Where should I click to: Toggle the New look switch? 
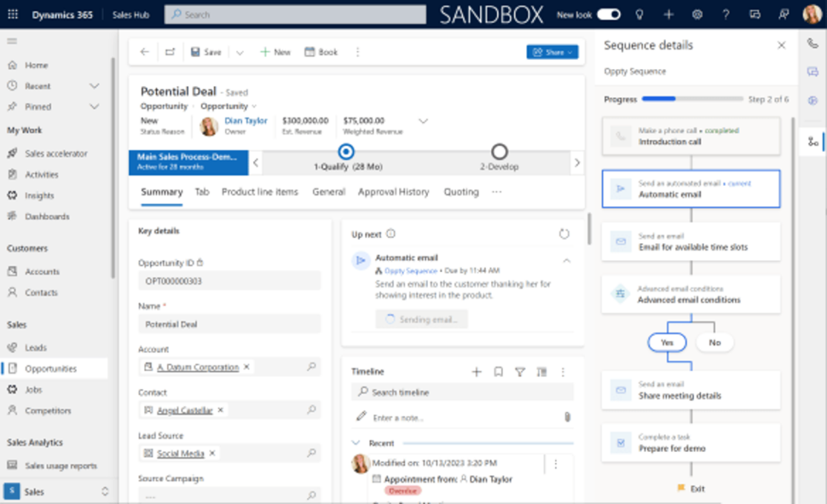[609, 14]
